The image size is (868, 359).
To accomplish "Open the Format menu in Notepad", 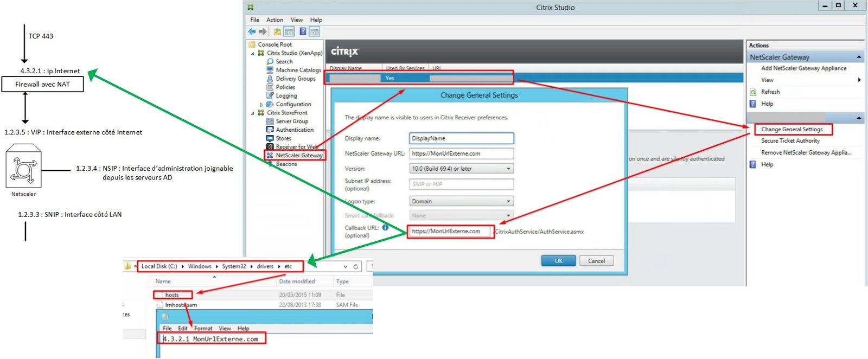I will pos(203,329).
